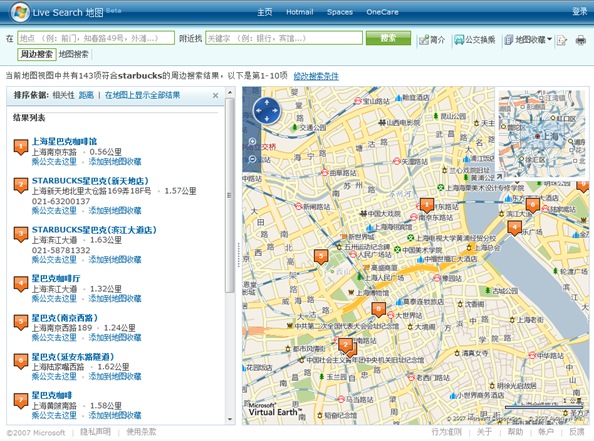594x441 pixels.
Task: Click the Shanghai overview minimap
Action: (542, 133)
